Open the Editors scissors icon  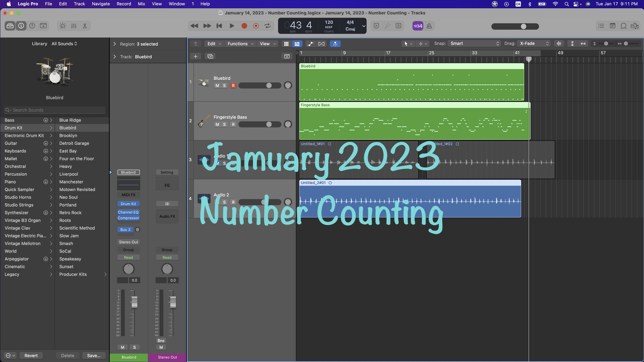point(85,26)
